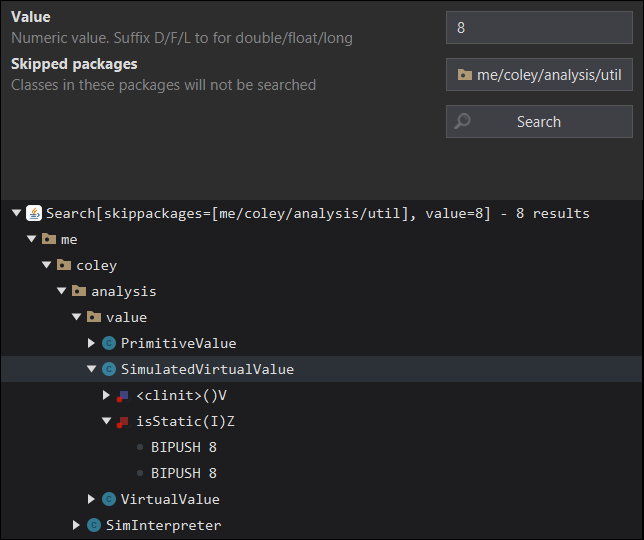This screenshot has width=644, height=540.
Task: Expand the PrimitiveValue class node
Action: [x=91, y=343]
